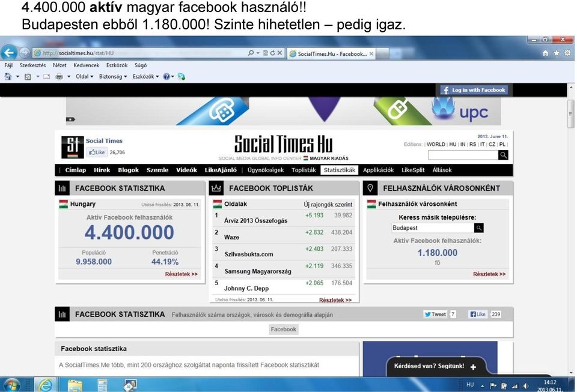Screen dimensions: 577x392
Task: Select the Statisztikák nav tab
Action: (339, 170)
